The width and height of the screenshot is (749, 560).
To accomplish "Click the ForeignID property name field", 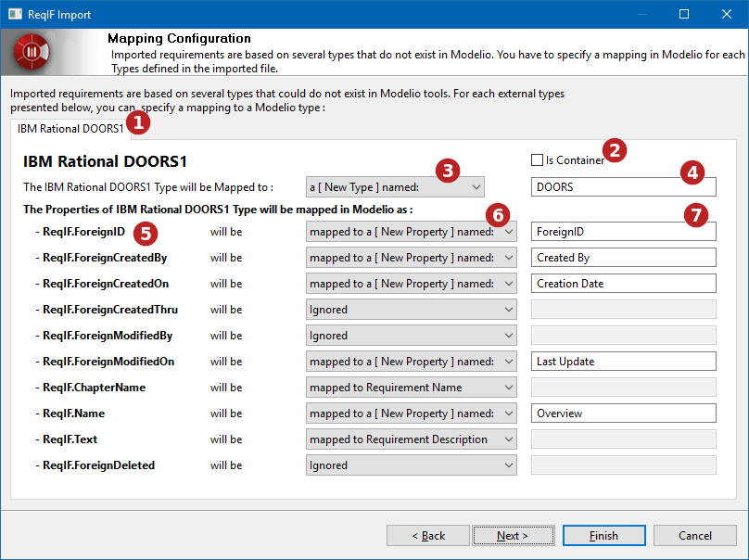I will (623, 232).
